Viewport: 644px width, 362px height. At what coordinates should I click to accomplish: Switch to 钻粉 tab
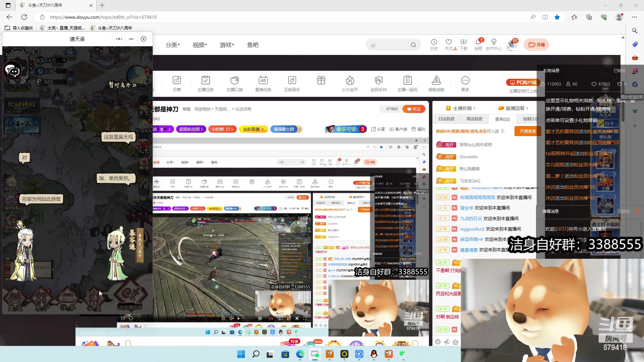coord(530,119)
